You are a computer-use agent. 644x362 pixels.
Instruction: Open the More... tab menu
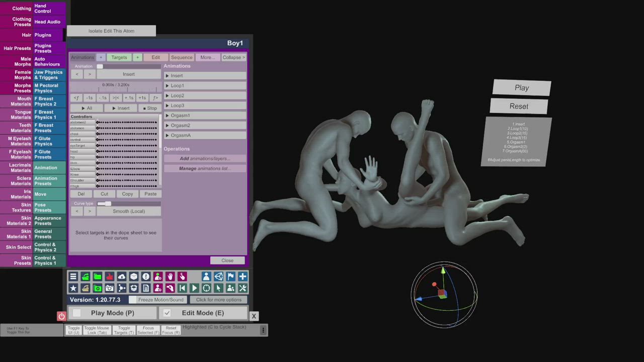pos(208,57)
